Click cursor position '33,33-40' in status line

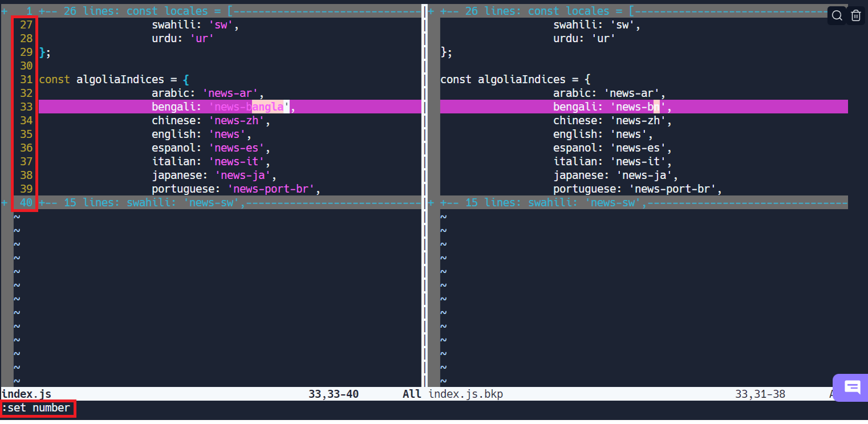[334, 394]
